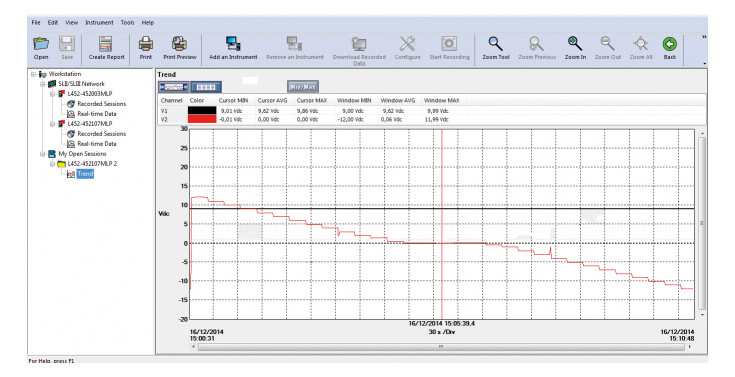Click the Download Recorded Data icon
Viewport: 735px width, 377px height.
pyautogui.click(x=359, y=44)
